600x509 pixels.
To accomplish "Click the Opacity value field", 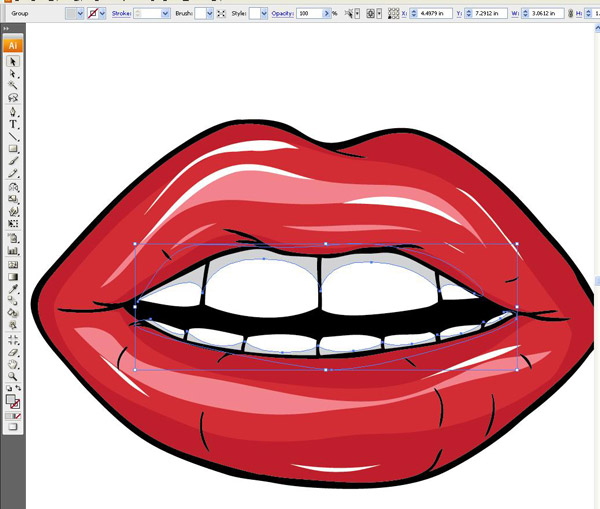I will [309, 14].
